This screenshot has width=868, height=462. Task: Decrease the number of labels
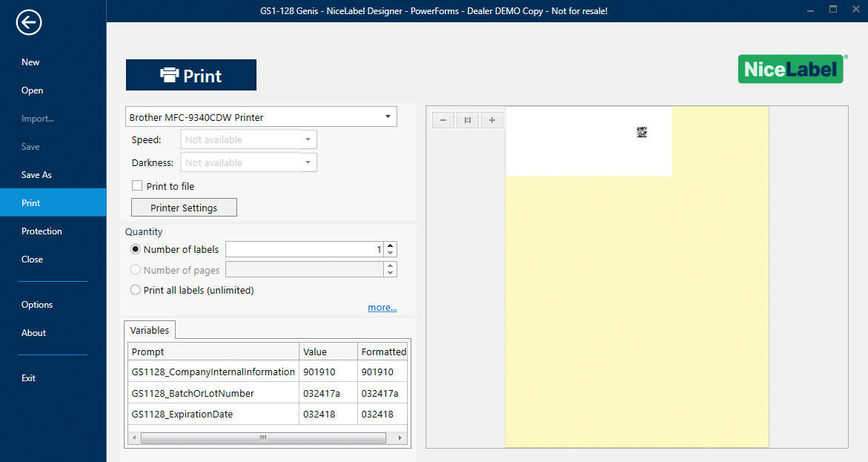391,254
